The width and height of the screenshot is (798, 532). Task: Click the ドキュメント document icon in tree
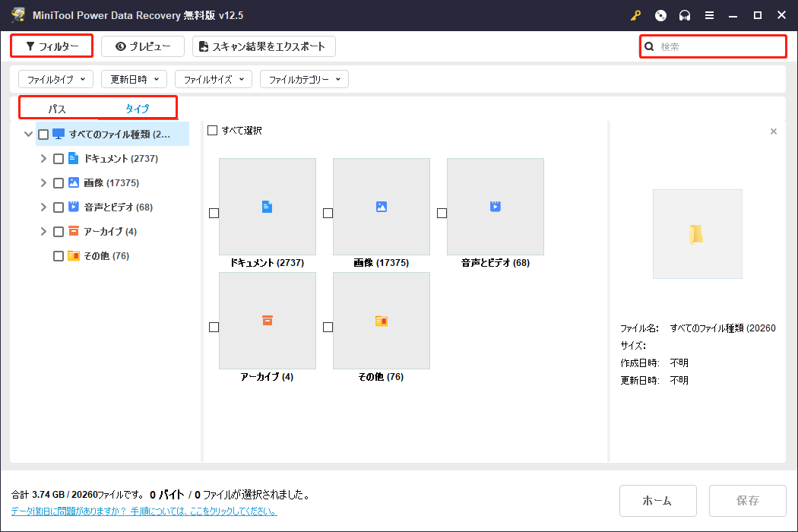point(73,158)
